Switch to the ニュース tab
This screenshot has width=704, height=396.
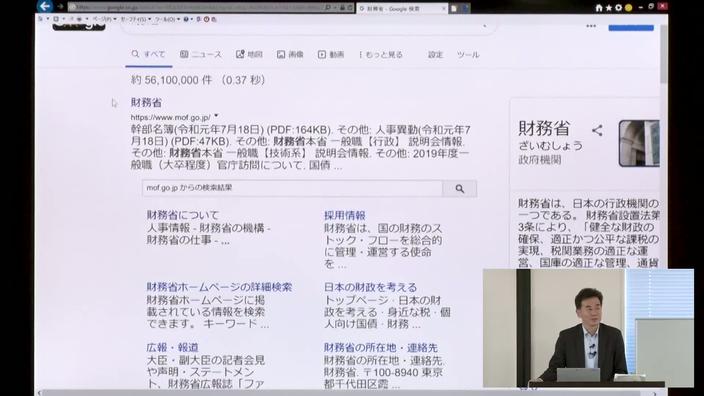coord(201,54)
